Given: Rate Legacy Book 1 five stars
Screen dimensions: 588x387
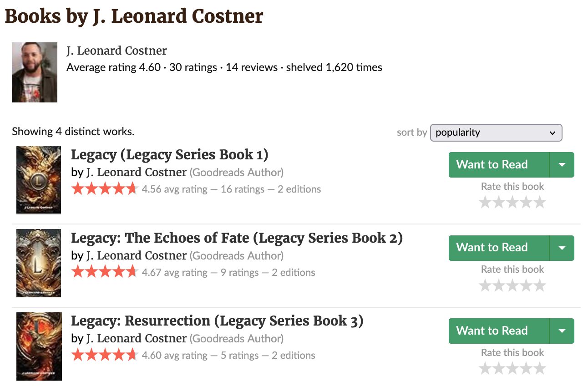Looking at the screenshot, I should [x=539, y=202].
